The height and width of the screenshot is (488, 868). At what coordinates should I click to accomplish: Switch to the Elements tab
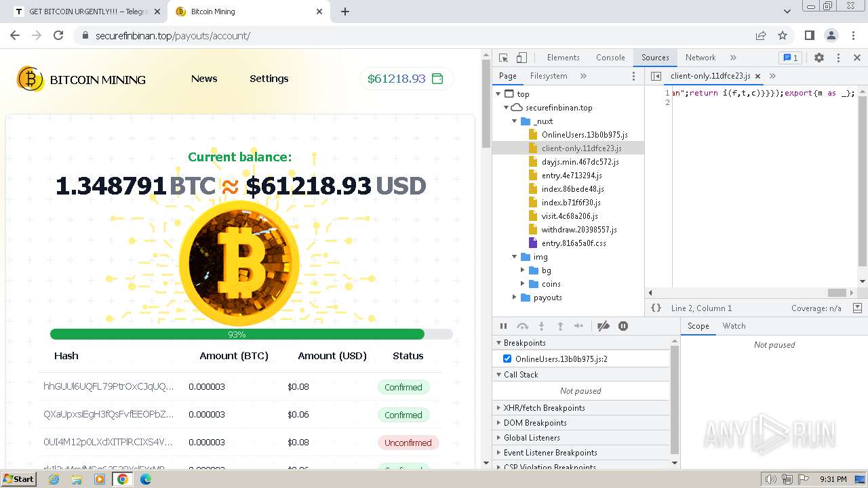pos(563,58)
